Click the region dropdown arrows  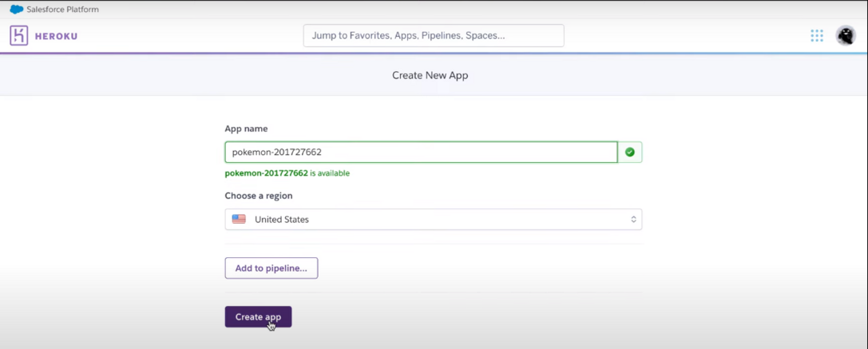633,220
